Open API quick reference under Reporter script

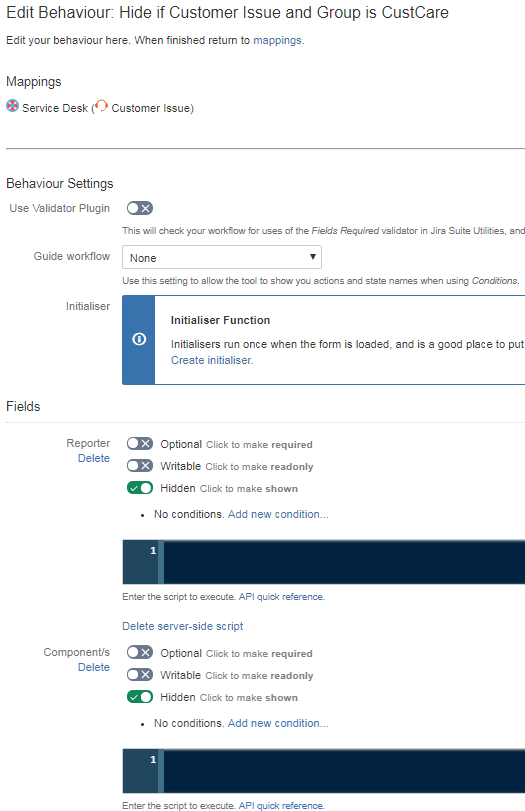pyautogui.click(x=281, y=597)
